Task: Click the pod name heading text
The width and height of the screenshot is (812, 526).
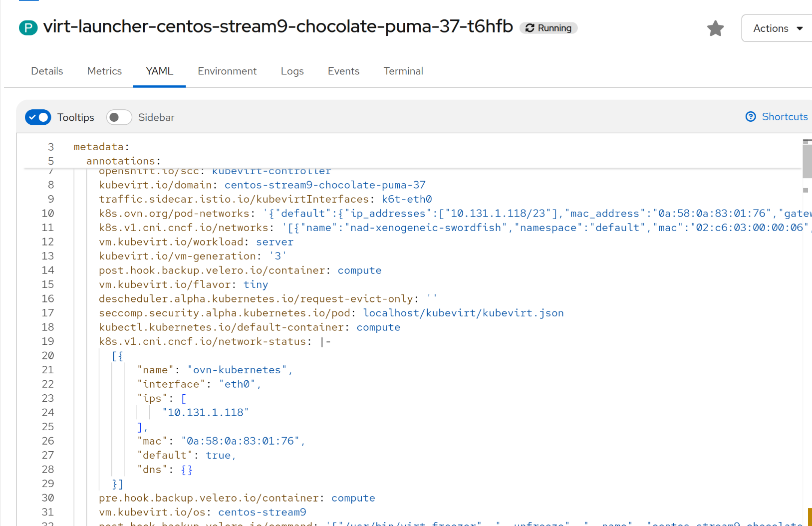Action: [x=278, y=26]
